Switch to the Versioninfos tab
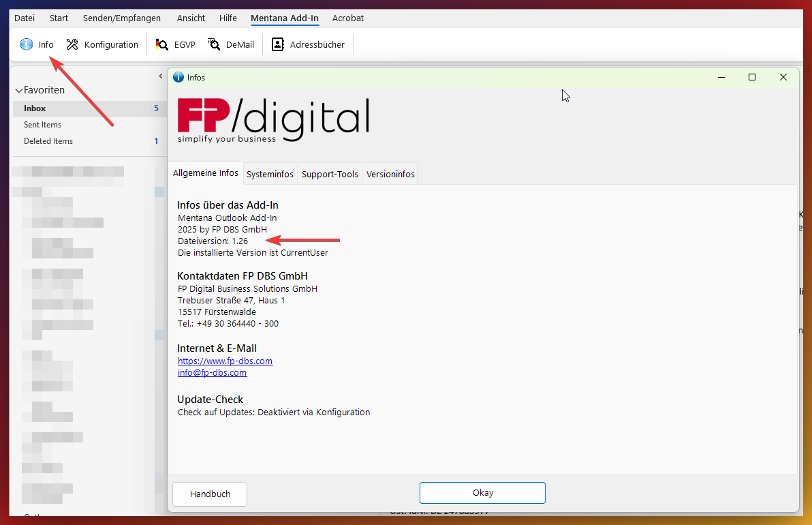812x525 pixels. pos(390,174)
